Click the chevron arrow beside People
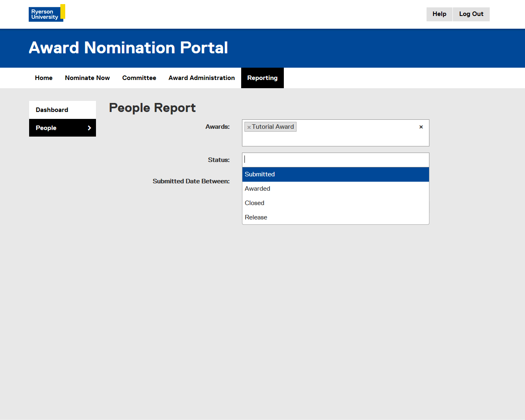 [89, 128]
